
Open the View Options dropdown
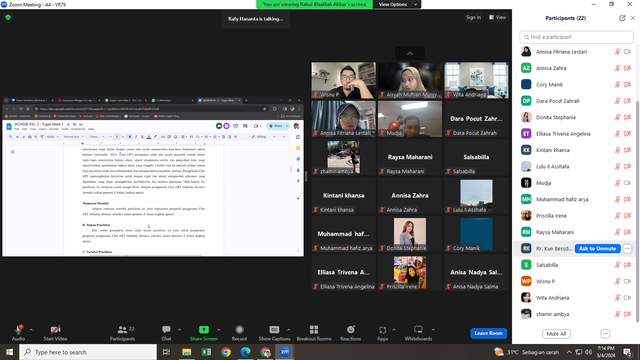pos(397,4)
